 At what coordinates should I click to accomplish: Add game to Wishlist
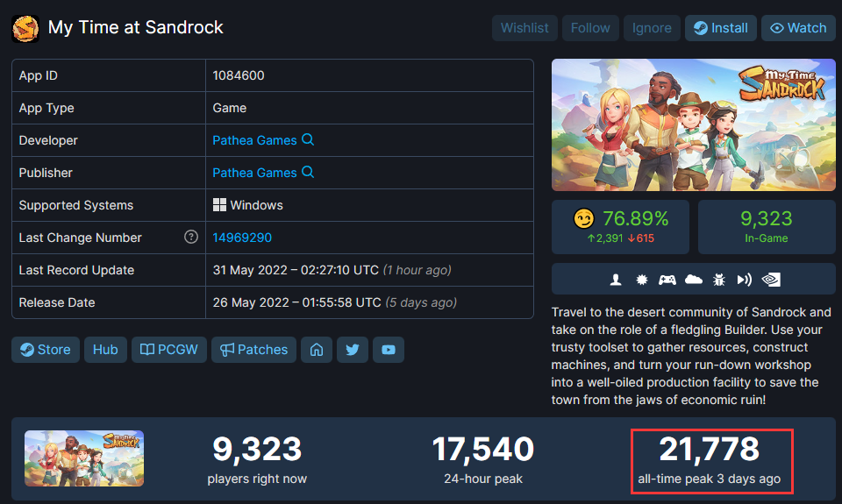(x=524, y=28)
